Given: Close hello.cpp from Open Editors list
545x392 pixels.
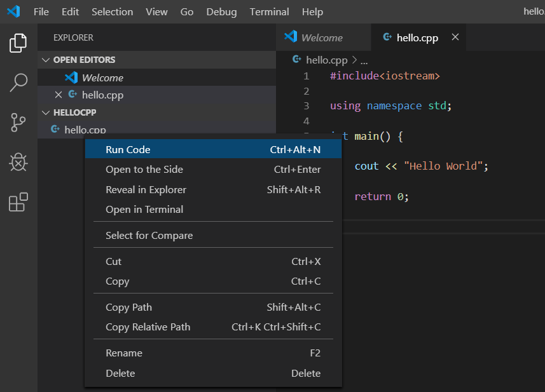Looking at the screenshot, I should click(59, 95).
